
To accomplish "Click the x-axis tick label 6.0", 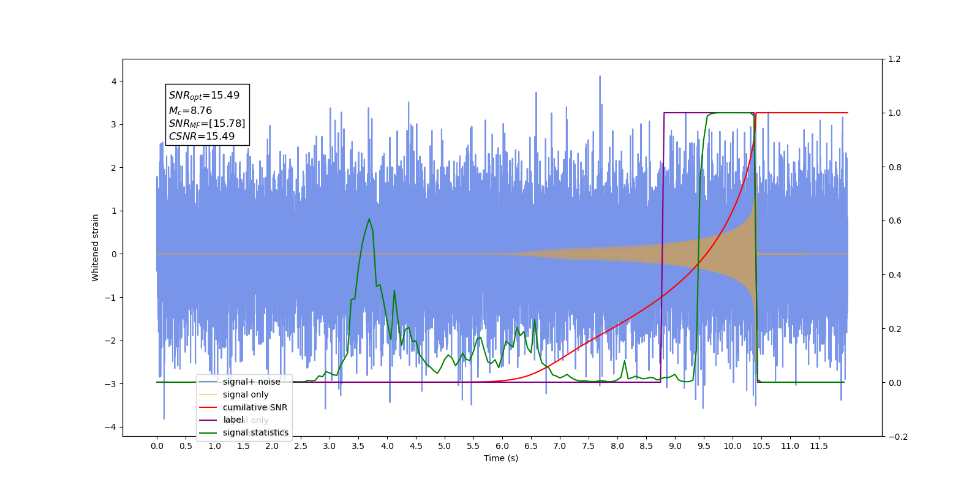I will click(502, 446).
